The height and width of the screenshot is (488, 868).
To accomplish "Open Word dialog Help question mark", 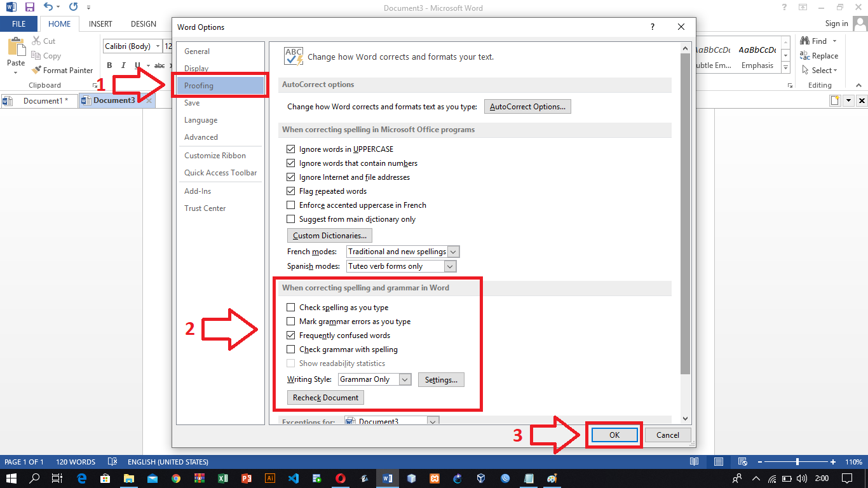I will (652, 27).
